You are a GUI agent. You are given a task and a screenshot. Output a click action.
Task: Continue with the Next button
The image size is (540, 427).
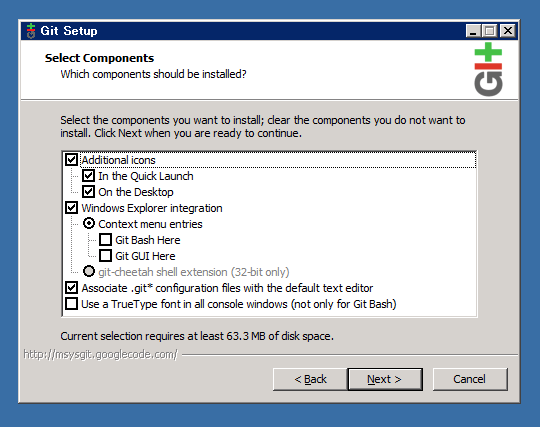(x=385, y=379)
